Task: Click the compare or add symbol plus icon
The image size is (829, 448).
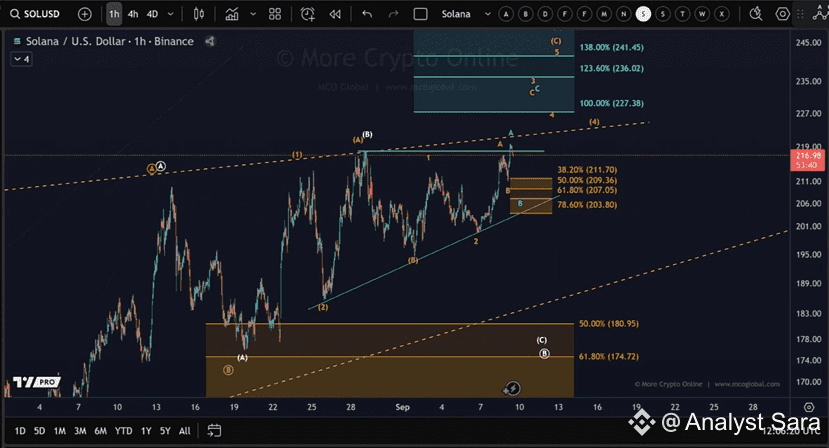Action: click(x=85, y=14)
